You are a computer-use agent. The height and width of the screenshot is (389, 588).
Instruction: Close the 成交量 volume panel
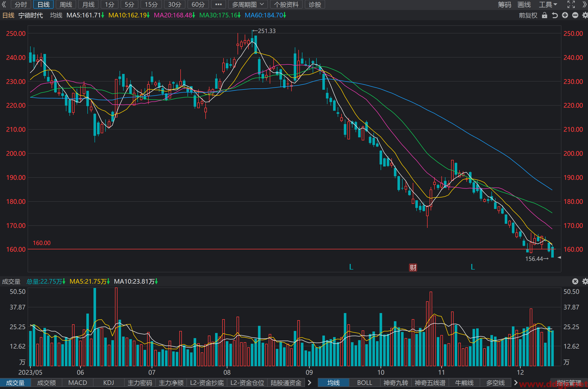point(575,281)
